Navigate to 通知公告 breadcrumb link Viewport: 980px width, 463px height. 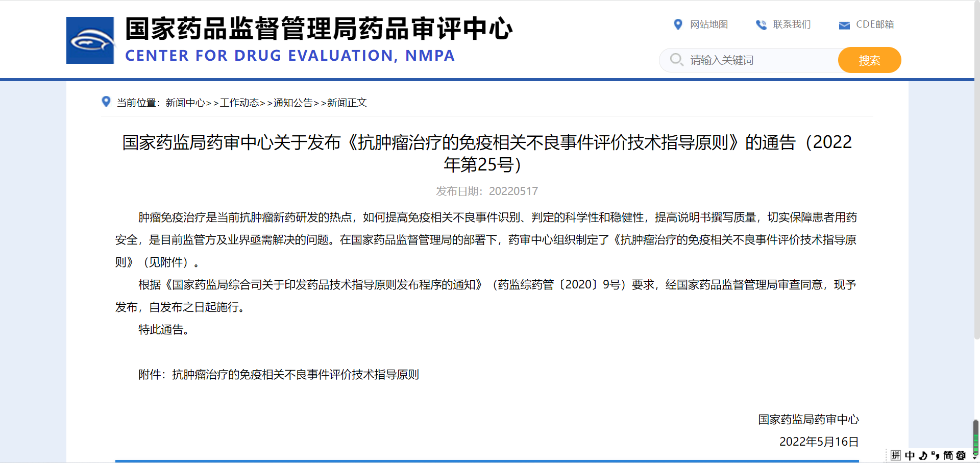coord(293,103)
